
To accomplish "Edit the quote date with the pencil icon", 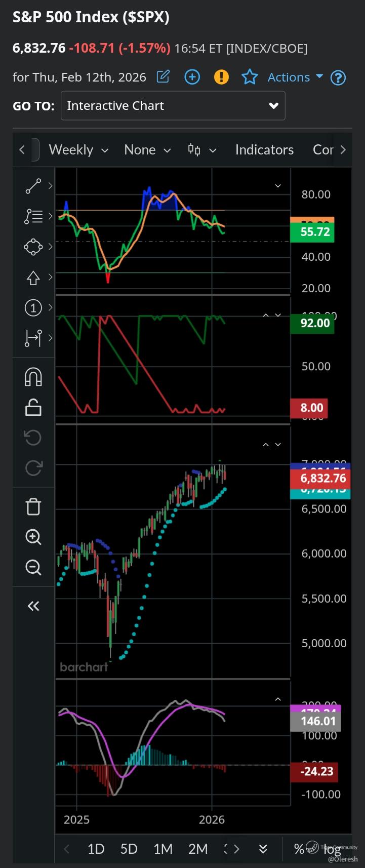I will click(163, 77).
